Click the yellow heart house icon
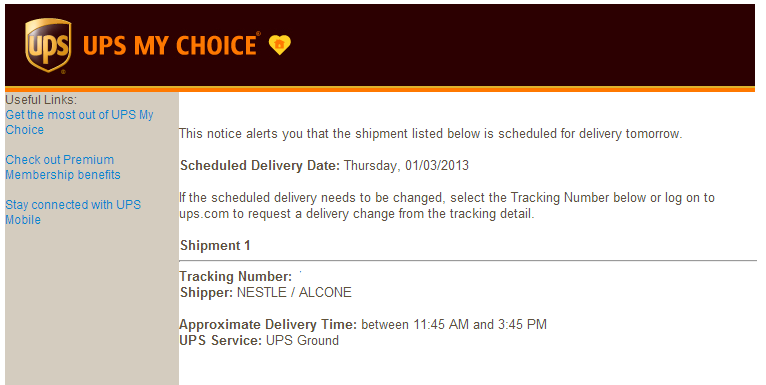The width and height of the screenshot is (766, 385). point(279,45)
